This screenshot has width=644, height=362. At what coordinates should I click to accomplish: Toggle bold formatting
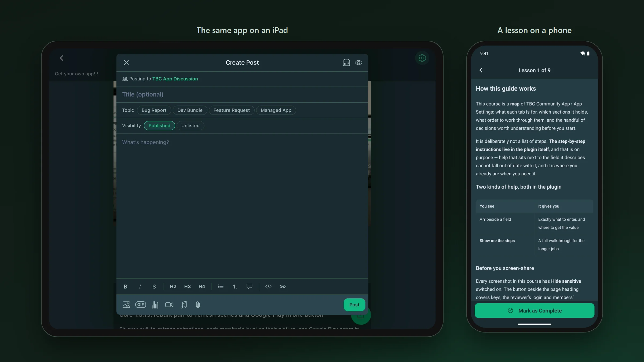tap(125, 286)
